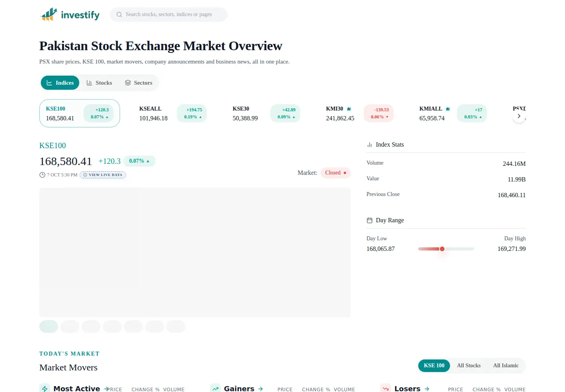Screen dimensions: 565x392
Task: Select the Indices tab
Action: tap(60, 83)
